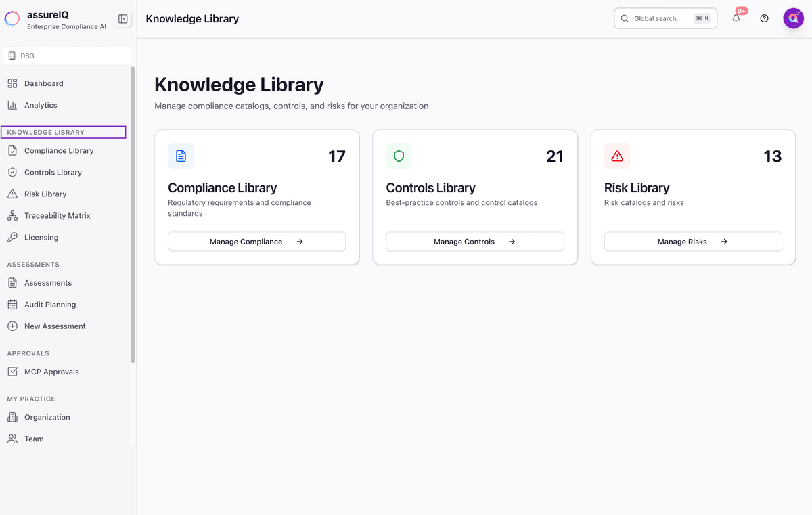Screen dimensions: 812x515
Task: Click the Dashboard grid icon in sidebar
Action: click(12, 83)
